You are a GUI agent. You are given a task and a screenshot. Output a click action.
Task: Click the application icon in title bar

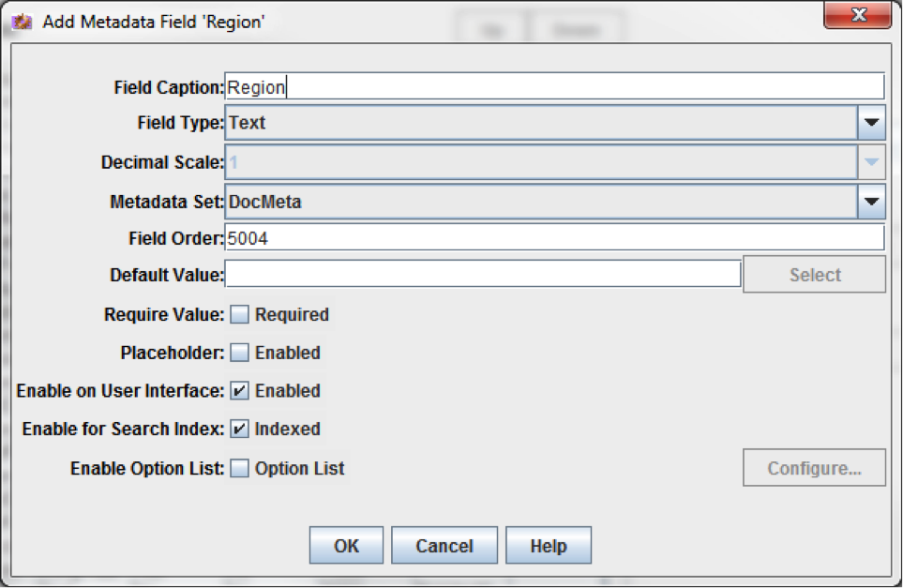(22, 22)
